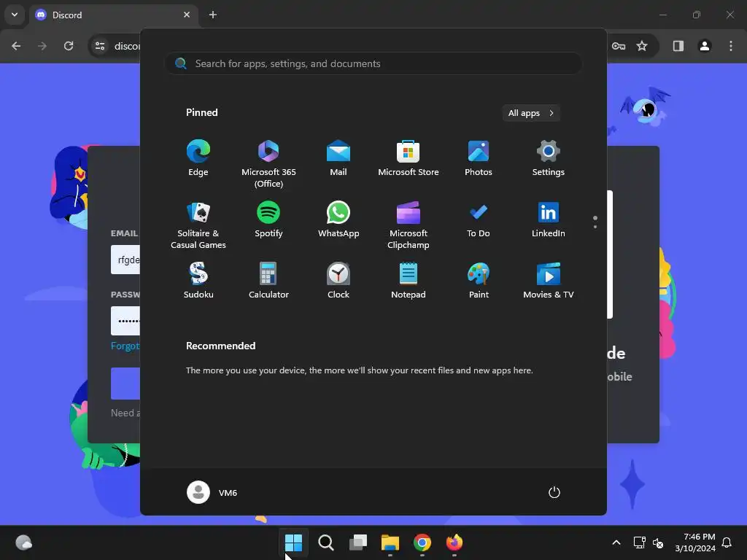Open Chrome three-dot menu
The image size is (747, 560).
click(731, 46)
